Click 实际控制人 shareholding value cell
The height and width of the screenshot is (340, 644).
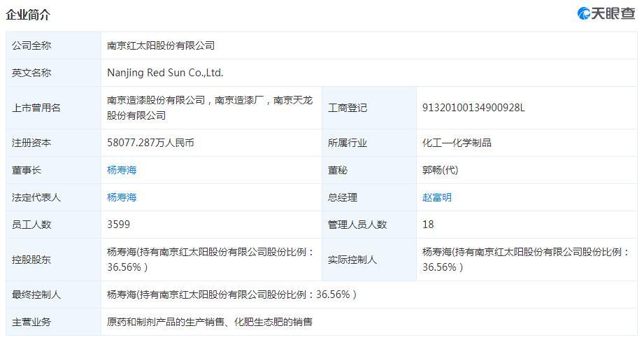527,260
